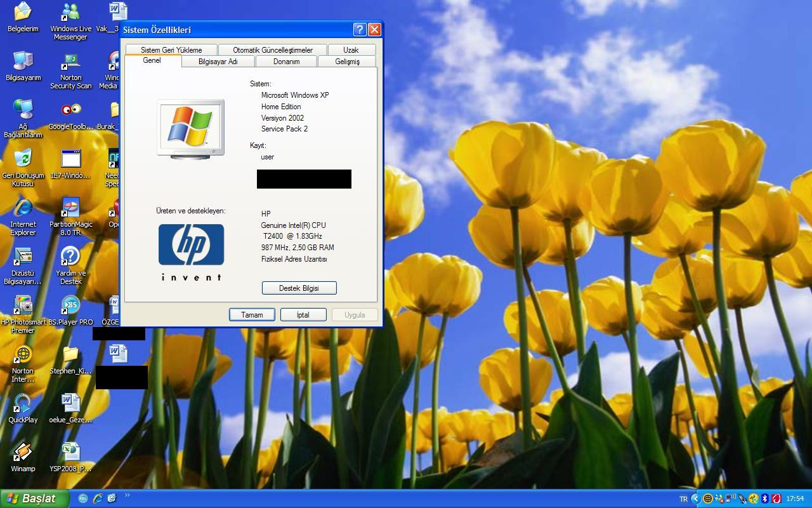The height and width of the screenshot is (508, 812).
Task: Click the Bluetooth tray icon
Action: click(x=765, y=498)
